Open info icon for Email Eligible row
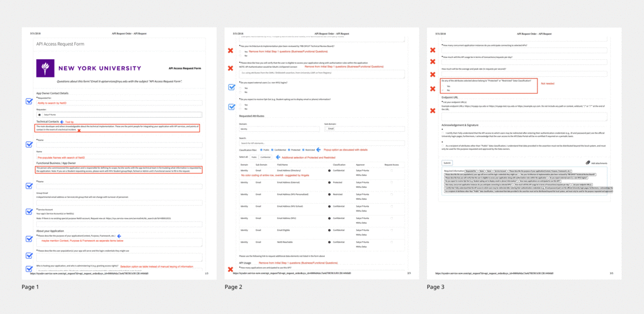Screen dimensions: 644x314 coord(330,230)
